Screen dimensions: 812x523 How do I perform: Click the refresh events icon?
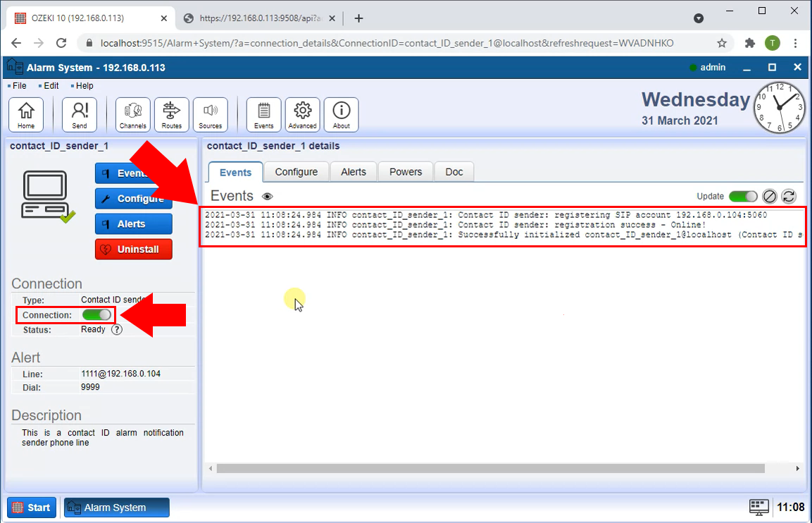789,197
